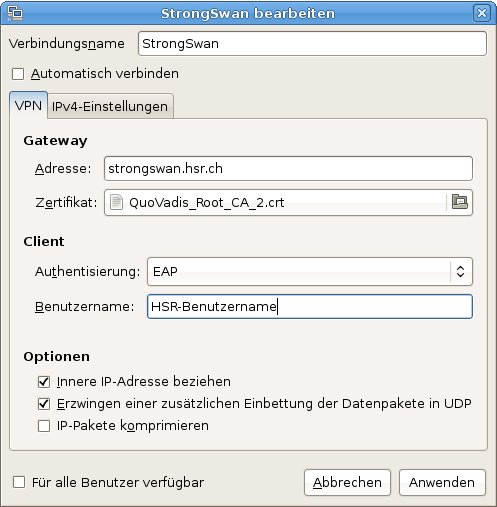Click the Authentisierung: label
The width and height of the screenshot is (497, 507).
coord(88,272)
